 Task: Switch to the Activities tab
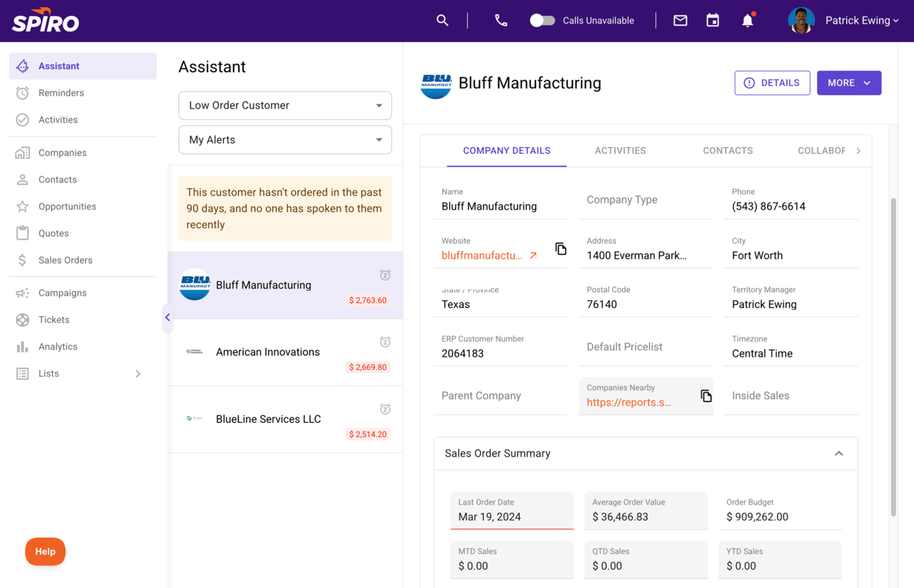tap(620, 151)
